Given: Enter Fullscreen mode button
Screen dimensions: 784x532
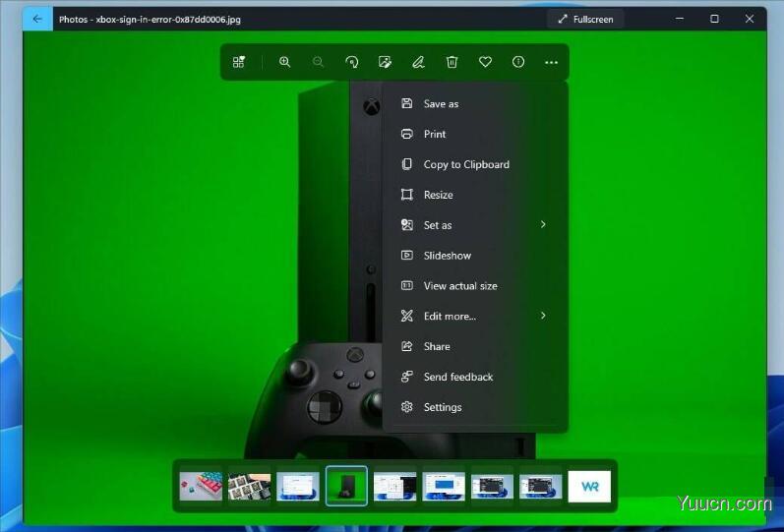Looking at the screenshot, I should pyautogui.click(x=585, y=19).
